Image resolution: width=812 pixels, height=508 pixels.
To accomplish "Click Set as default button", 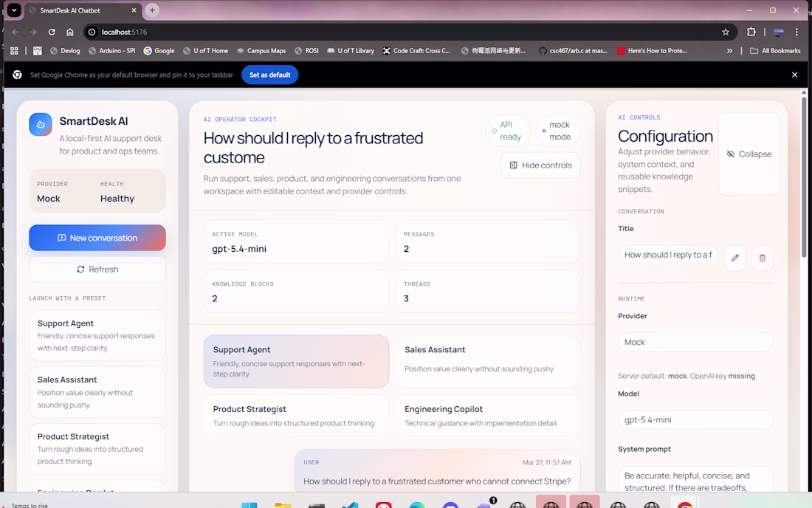I will coord(269,75).
